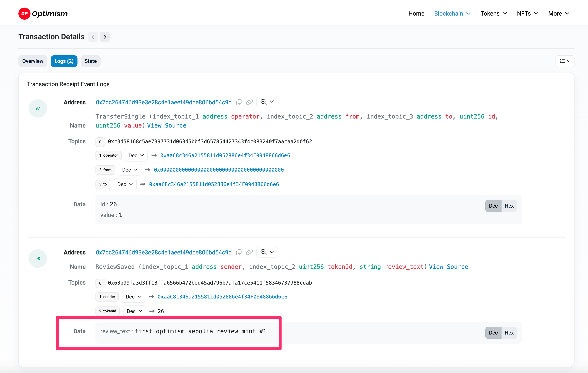This screenshot has width=588, height=373.
Task: View Source of ReviewSaved event
Action: click(449, 267)
